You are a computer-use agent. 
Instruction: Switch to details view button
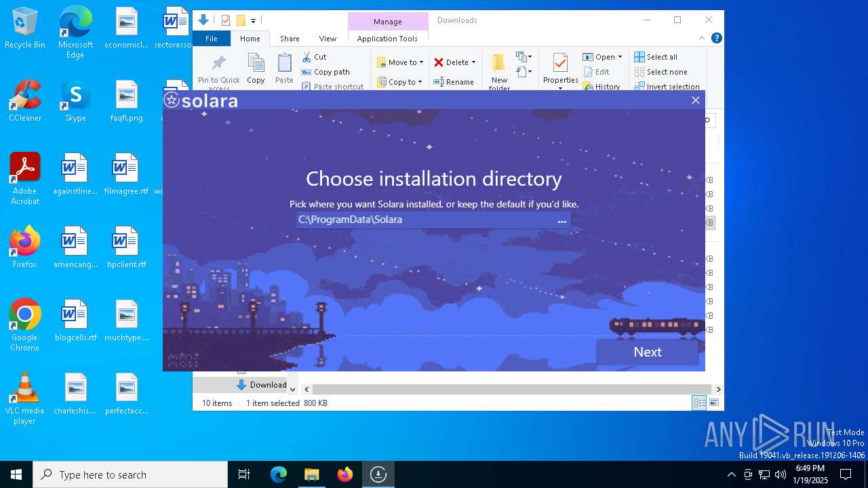[699, 403]
